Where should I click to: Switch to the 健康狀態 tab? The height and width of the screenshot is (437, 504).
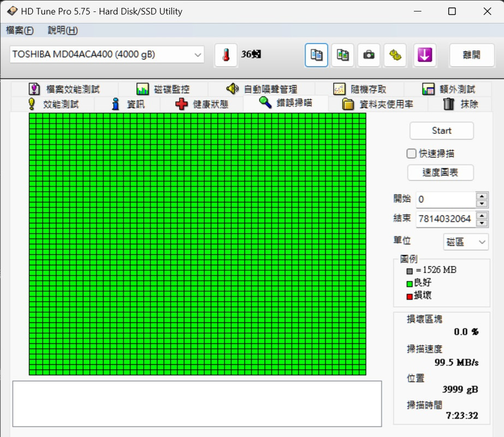pos(201,104)
